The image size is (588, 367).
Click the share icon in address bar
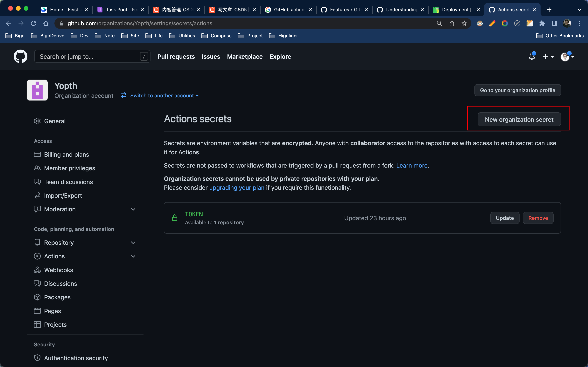[x=451, y=23]
